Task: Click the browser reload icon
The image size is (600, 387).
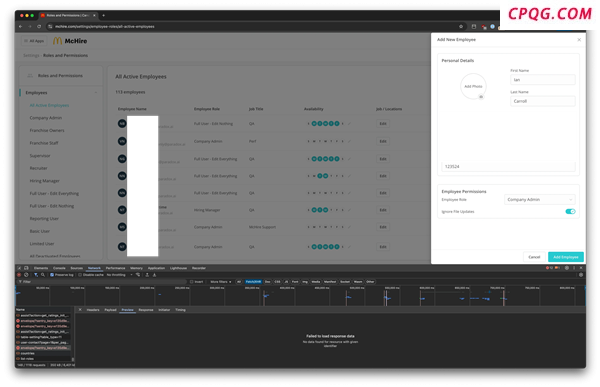Action: pos(39,26)
